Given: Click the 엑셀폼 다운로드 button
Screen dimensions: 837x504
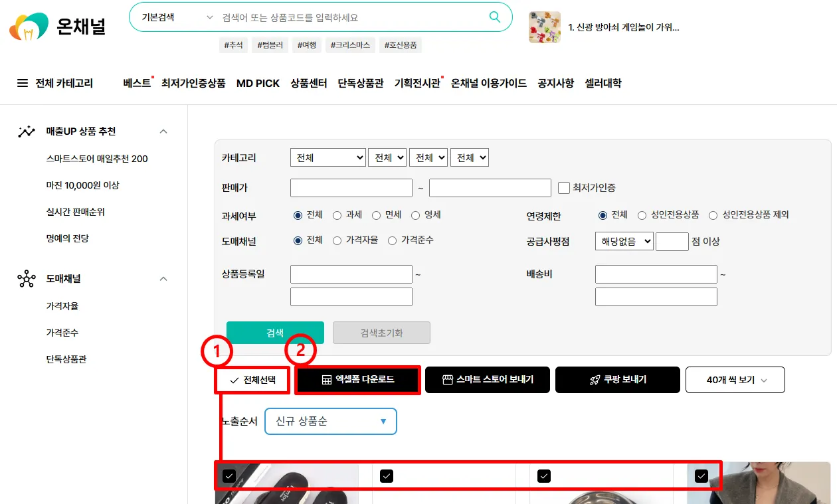Looking at the screenshot, I should [x=357, y=380].
